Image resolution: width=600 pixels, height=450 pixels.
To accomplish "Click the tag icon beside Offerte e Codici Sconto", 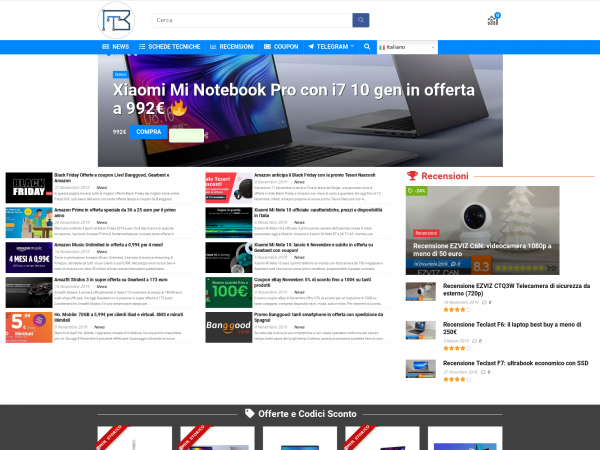I will point(249,413).
